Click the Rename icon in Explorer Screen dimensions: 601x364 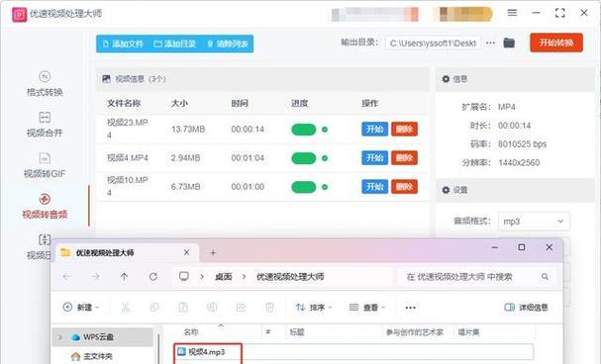212,308
